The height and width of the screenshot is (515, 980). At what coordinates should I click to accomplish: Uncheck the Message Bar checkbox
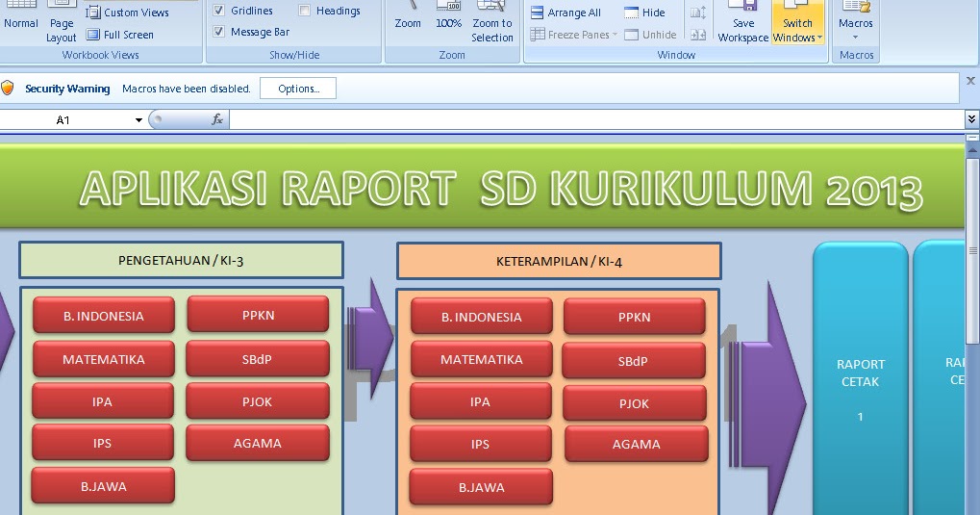pos(218,32)
